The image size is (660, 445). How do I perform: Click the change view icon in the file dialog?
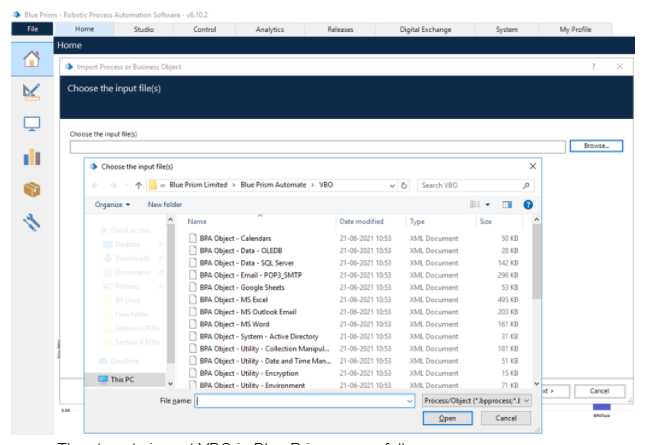pos(475,205)
